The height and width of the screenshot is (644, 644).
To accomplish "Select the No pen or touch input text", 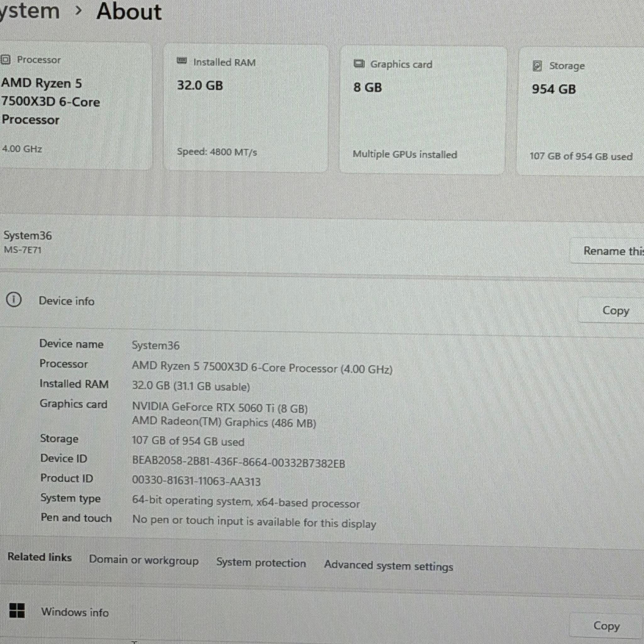I will 254,522.
